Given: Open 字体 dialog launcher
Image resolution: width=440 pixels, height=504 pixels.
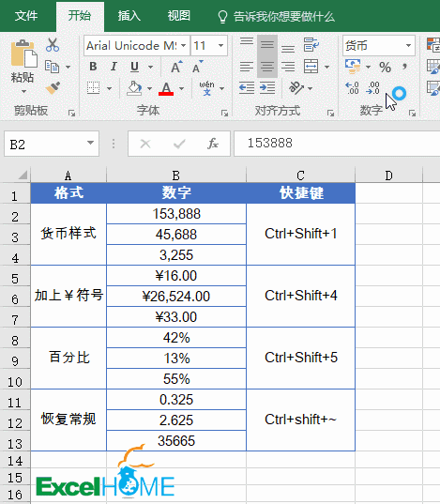Looking at the screenshot, I should (x=224, y=113).
